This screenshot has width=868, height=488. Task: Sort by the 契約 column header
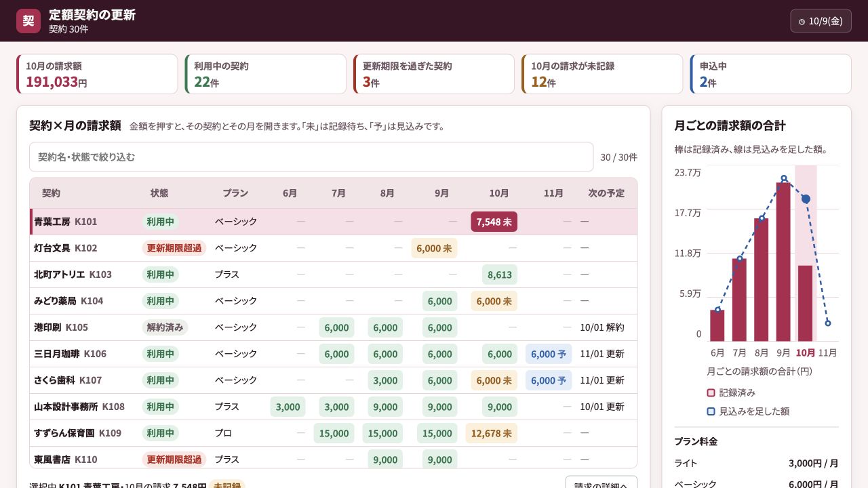pos(51,193)
